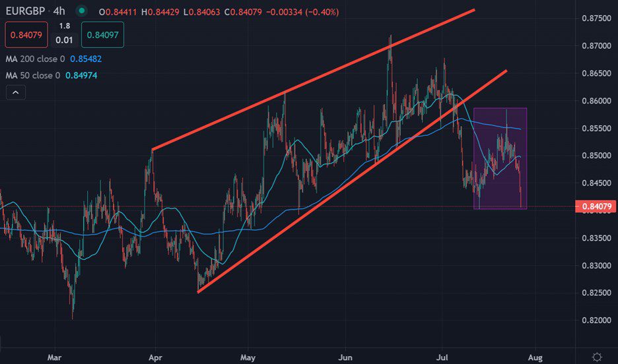Click the green market status dot
Screen dimensions: 618x364
click(82, 11)
